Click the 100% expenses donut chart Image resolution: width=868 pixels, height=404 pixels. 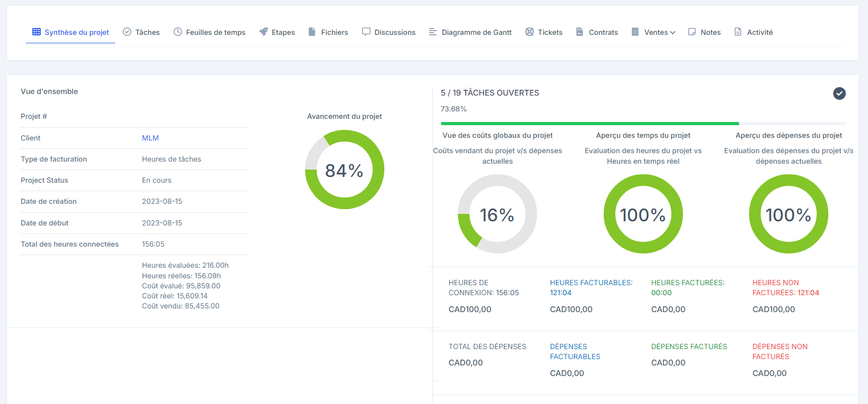pos(789,214)
